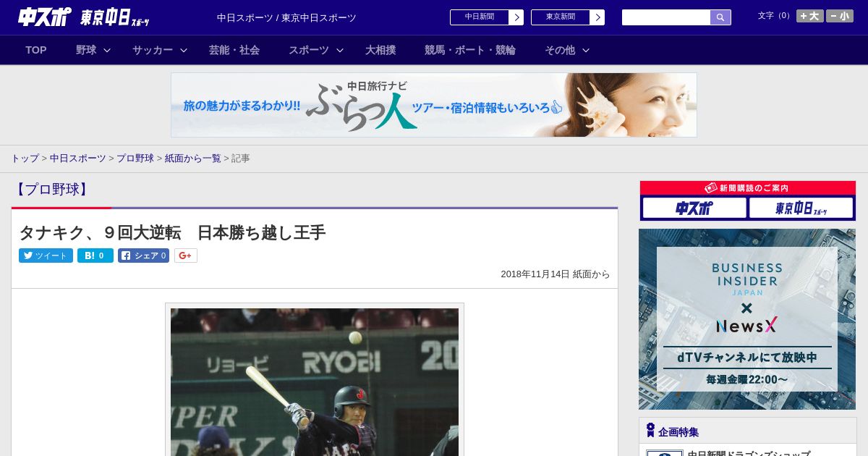Click the Chunichi Sports 中スポ logo
The width and height of the screenshot is (868, 456).
[44, 17]
